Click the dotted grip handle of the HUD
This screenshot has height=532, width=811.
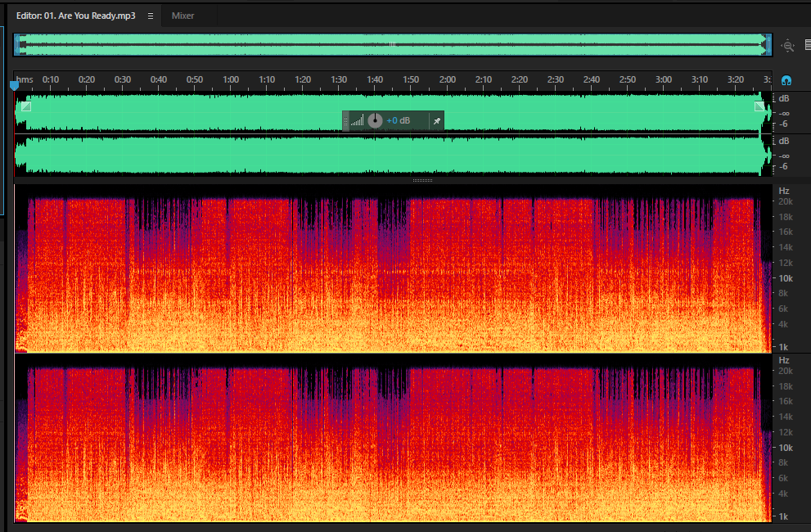click(345, 120)
